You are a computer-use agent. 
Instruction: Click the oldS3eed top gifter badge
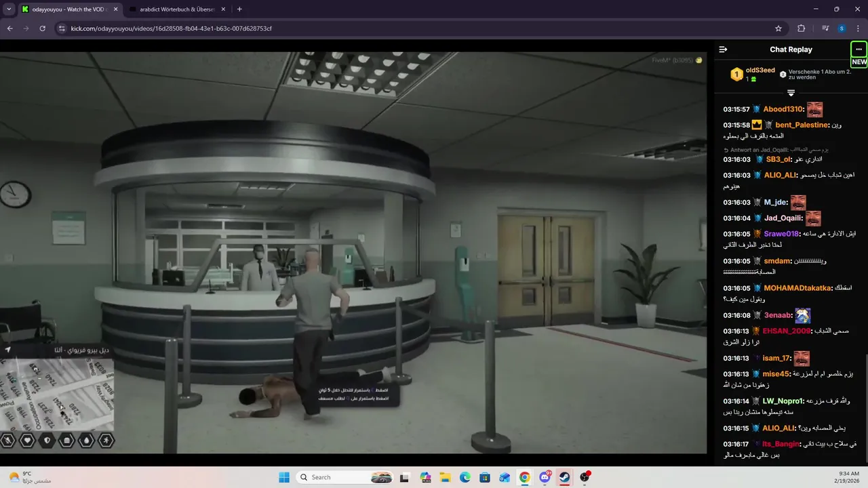coord(736,75)
